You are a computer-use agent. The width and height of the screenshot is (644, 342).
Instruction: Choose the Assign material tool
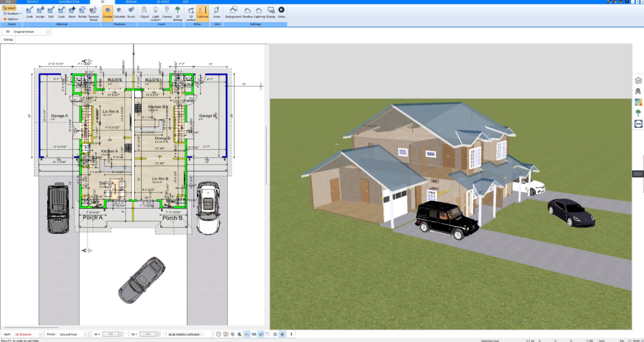pos(40,13)
